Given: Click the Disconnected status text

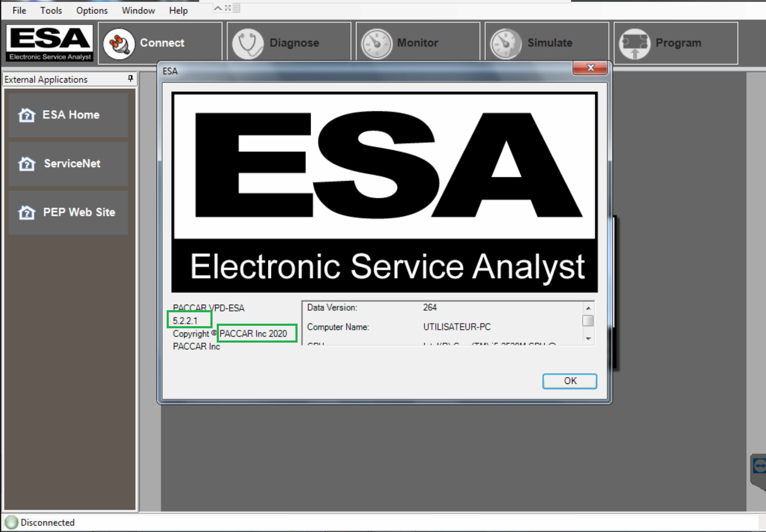Looking at the screenshot, I should tap(48, 522).
